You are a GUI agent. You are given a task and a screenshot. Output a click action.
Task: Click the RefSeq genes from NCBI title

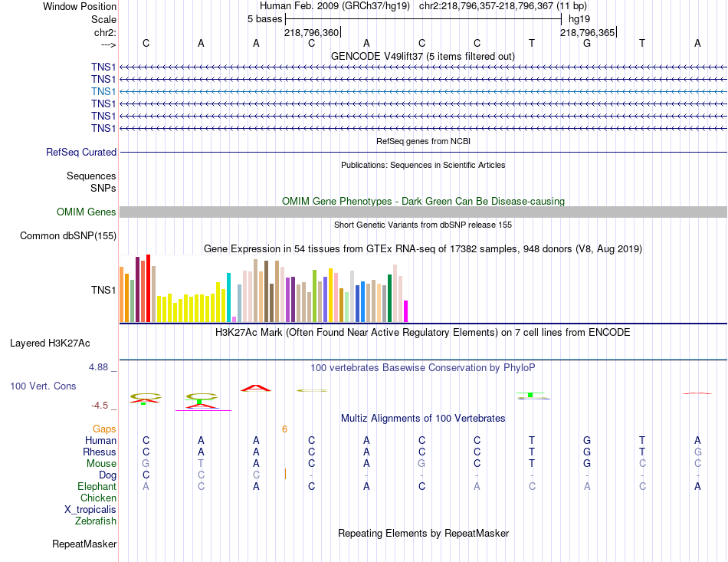(423, 141)
